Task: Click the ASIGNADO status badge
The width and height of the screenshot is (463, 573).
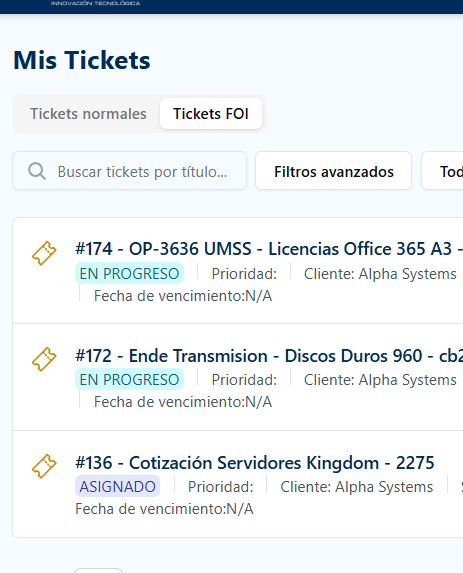Action: coord(118,487)
